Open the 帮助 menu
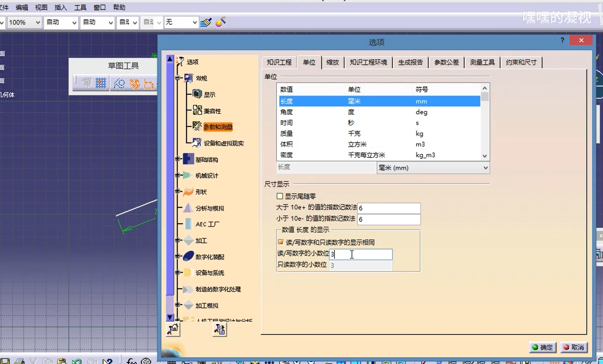This screenshot has height=364, width=603. [x=119, y=7]
